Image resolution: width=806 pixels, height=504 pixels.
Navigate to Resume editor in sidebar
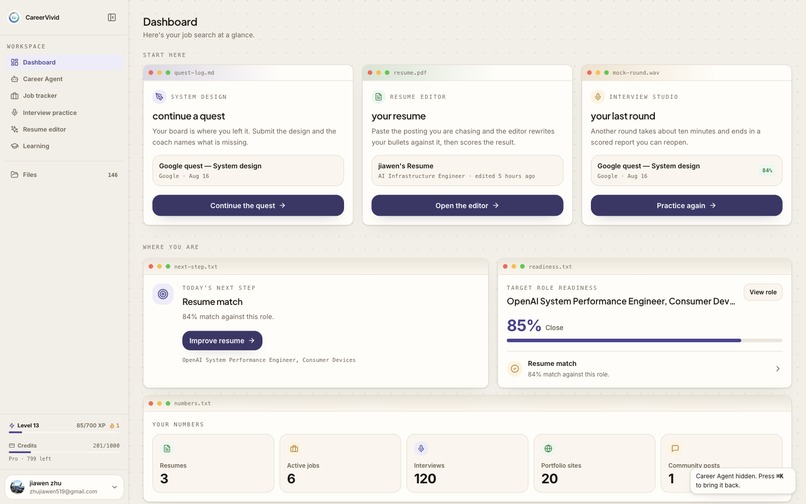(x=64, y=129)
